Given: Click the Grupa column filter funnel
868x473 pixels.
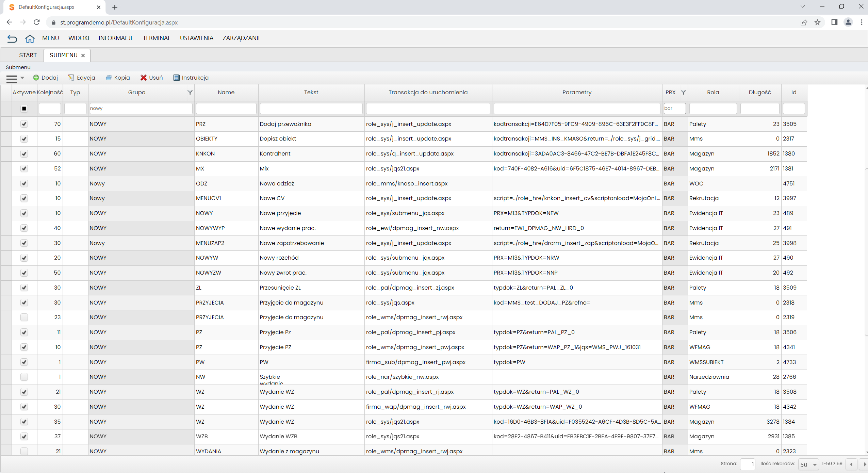Looking at the screenshot, I should tap(190, 92).
